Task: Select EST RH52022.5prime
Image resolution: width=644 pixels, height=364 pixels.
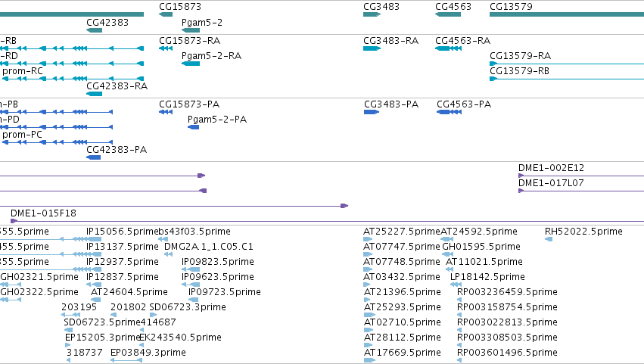Action: (583, 232)
